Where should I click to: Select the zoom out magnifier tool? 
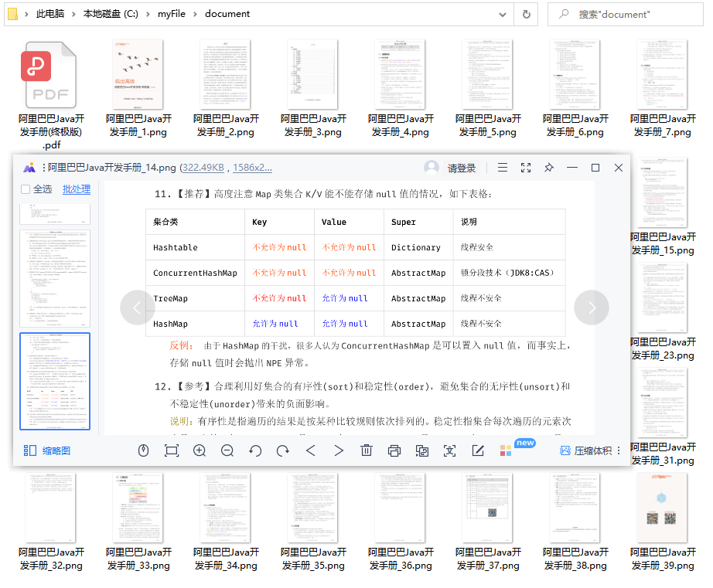pos(227,450)
